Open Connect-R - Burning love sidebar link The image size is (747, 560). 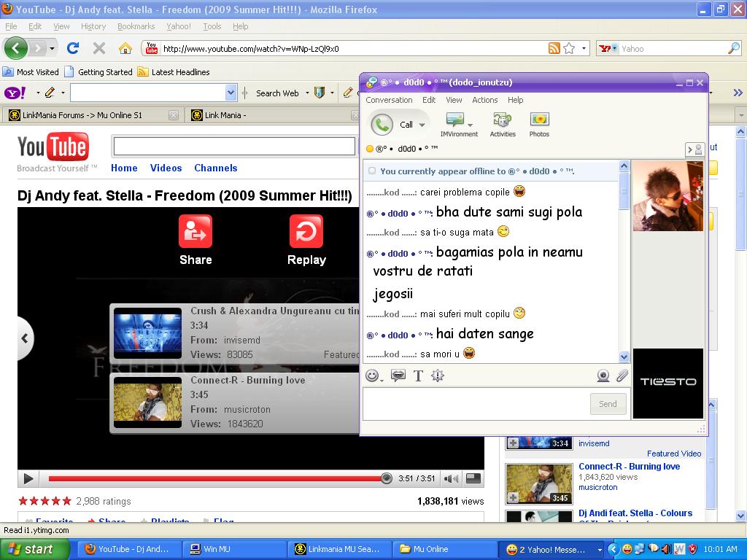(630, 466)
